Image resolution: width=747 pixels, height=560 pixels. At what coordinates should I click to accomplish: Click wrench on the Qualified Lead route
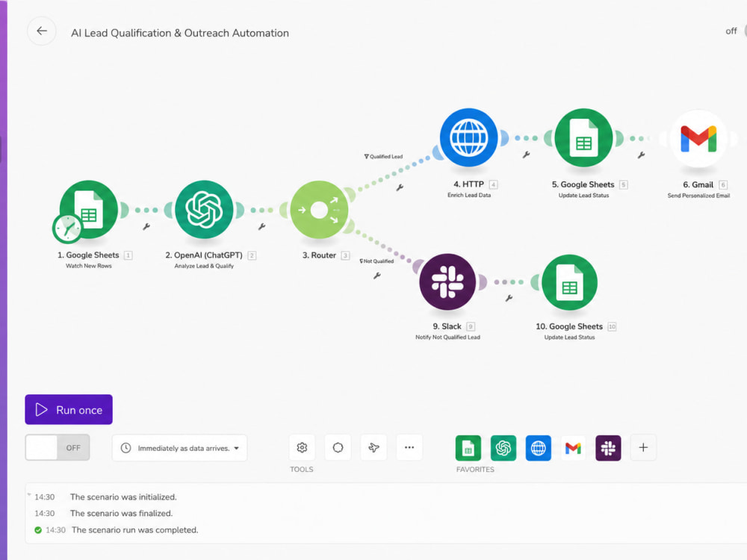[400, 187]
